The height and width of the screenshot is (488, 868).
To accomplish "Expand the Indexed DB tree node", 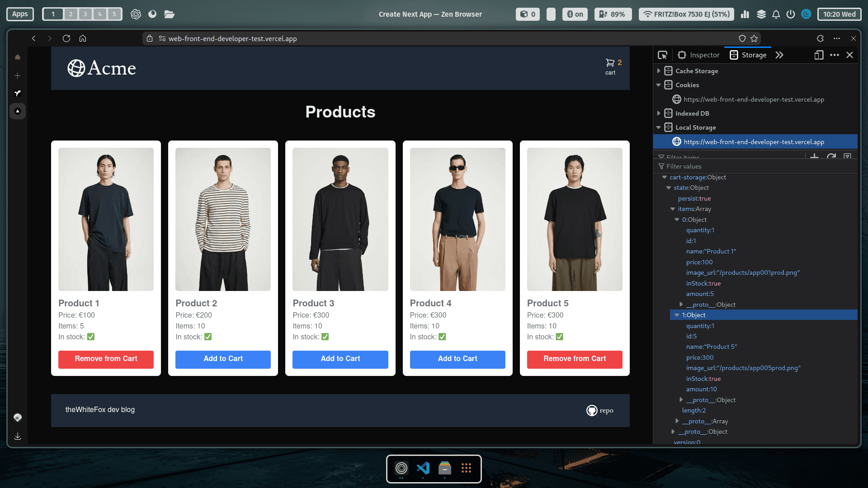I will pyautogui.click(x=659, y=113).
